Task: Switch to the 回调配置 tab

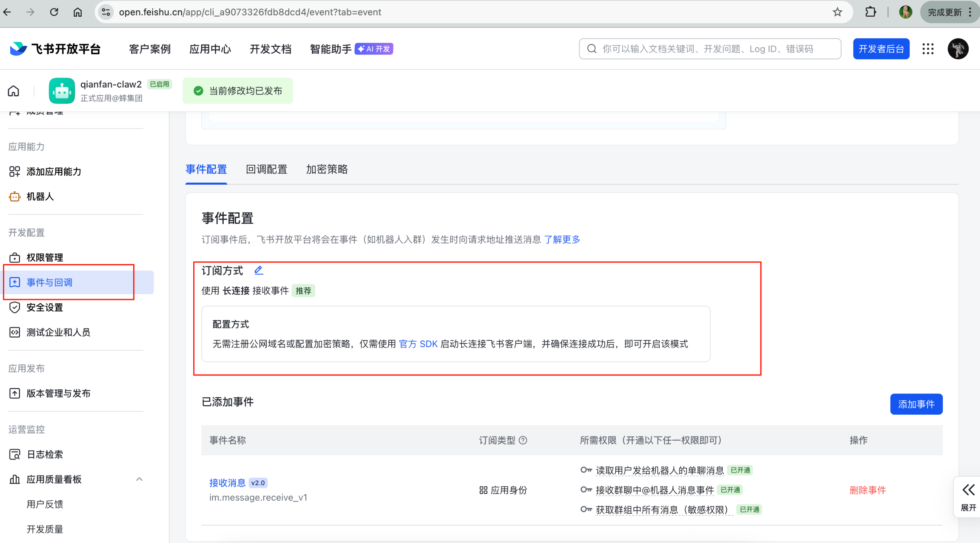Action: tap(266, 170)
